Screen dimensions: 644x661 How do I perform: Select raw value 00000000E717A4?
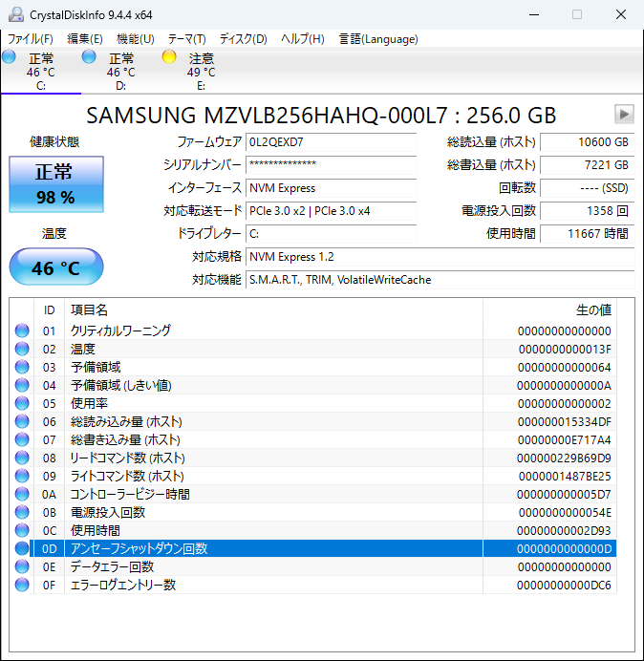565,439
